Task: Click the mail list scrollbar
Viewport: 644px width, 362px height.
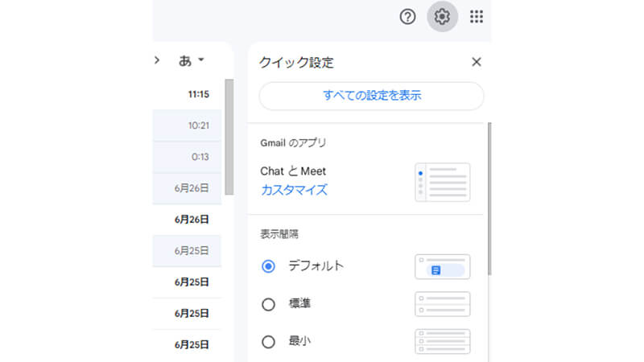Action: click(x=229, y=137)
